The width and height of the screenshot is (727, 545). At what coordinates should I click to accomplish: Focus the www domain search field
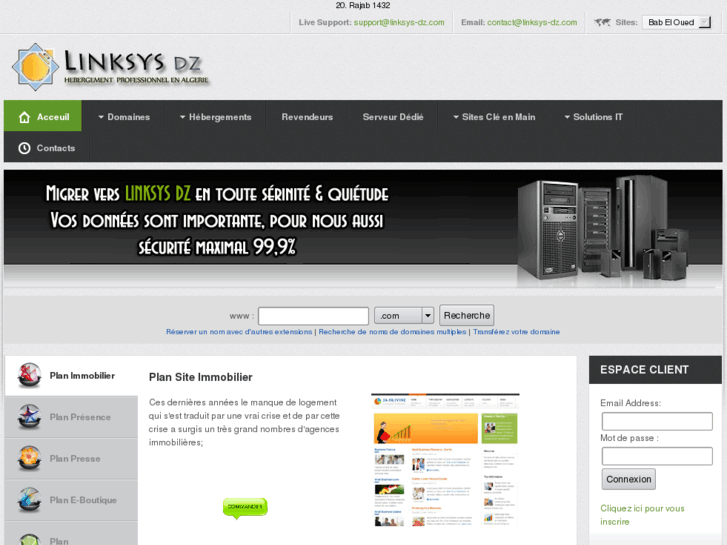313,316
